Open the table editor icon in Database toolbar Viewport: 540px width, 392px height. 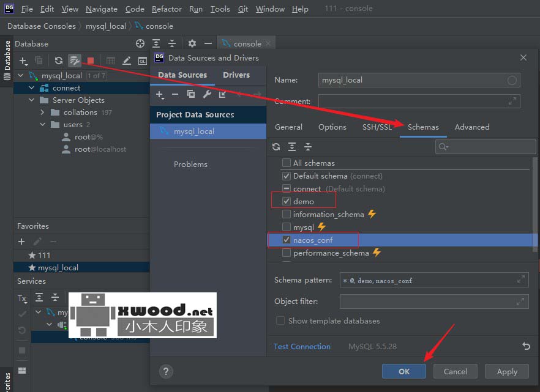coord(111,61)
